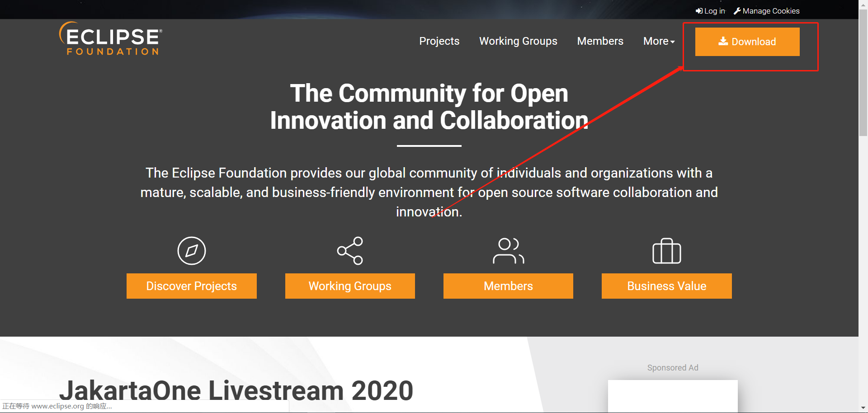The height and width of the screenshot is (413, 868).
Task: Open the Projects navigation item
Action: coord(439,41)
